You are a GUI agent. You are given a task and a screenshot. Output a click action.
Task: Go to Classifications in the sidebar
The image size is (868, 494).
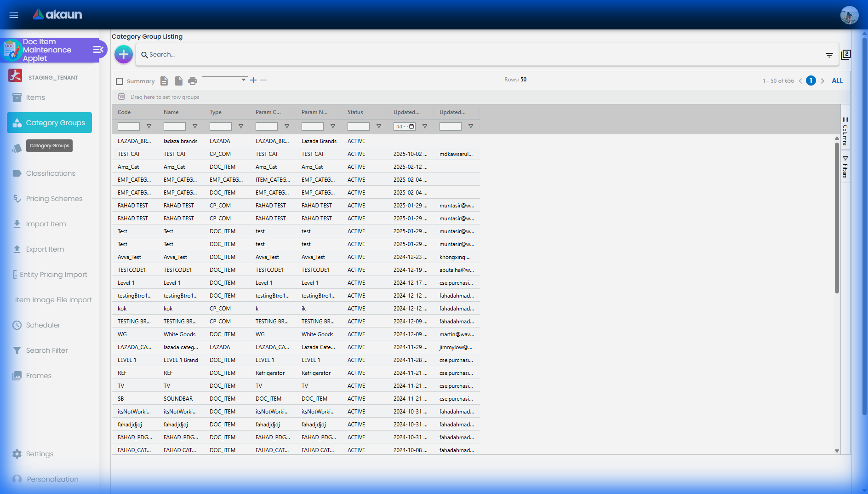[x=51, y=173]
